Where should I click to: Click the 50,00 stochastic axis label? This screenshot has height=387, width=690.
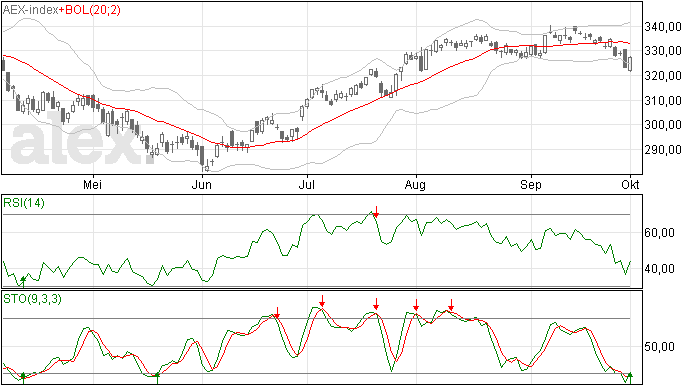coord(659,347)
